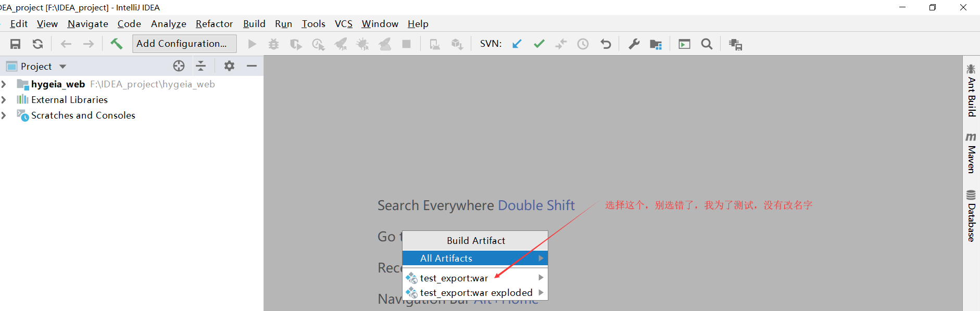The image size is (980, 311).
Task: Click the Locate current file target icon
Action: click(x=179, y=66)
